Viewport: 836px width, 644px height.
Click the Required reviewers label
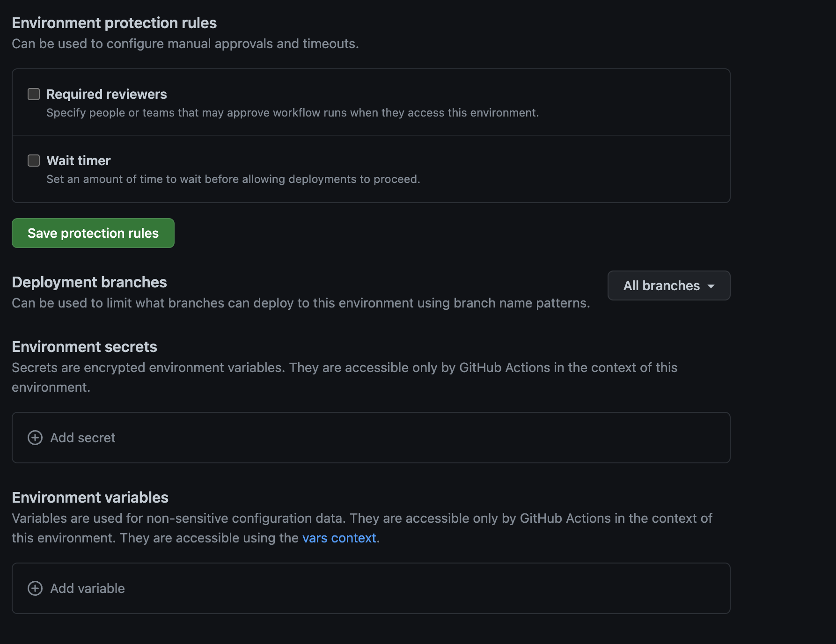(x=107, y=94)
